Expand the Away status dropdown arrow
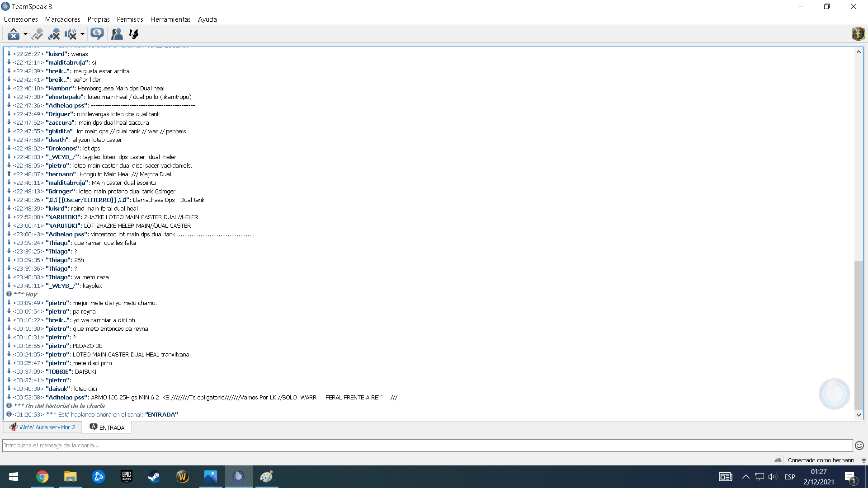The height and width of the screenshot is (488, 868). pos(25,34)
